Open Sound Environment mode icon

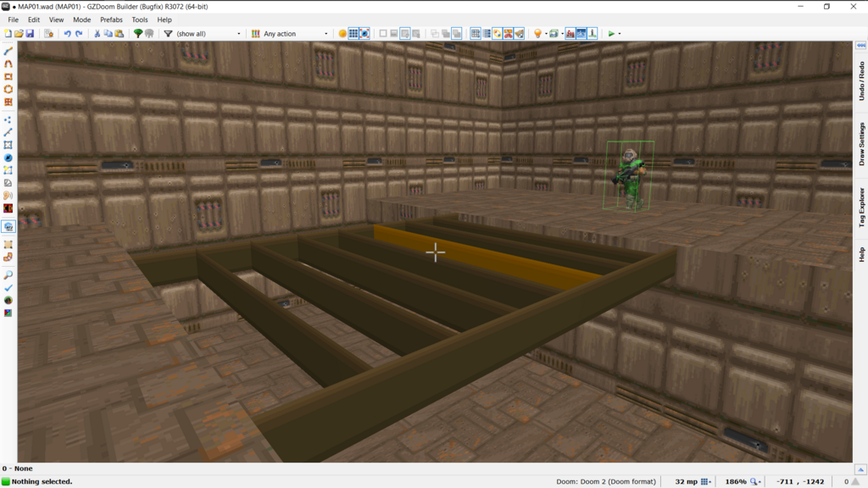[x=8, y=208]
